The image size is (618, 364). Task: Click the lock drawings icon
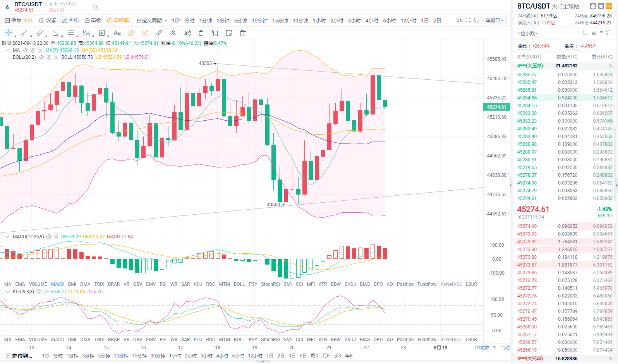tap(201, 33)
